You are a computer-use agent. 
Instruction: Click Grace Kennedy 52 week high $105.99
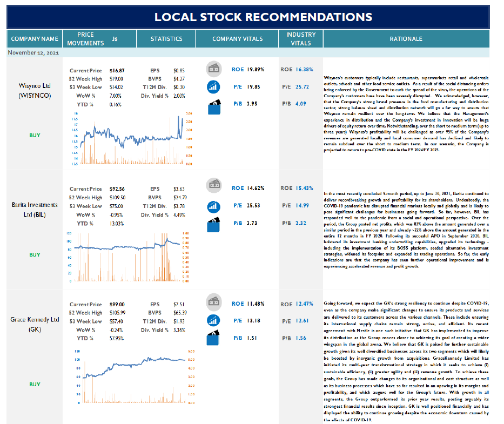117,312
